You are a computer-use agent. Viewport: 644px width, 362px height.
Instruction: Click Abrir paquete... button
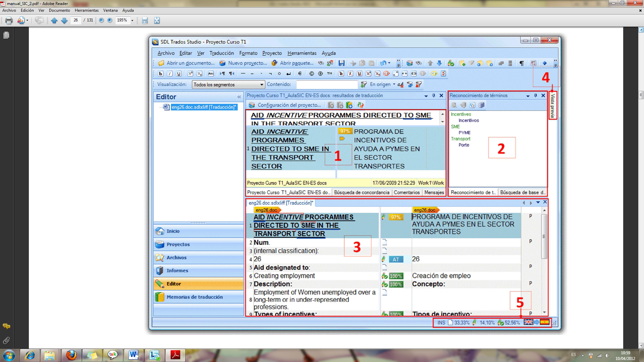(x=292, y=63)
